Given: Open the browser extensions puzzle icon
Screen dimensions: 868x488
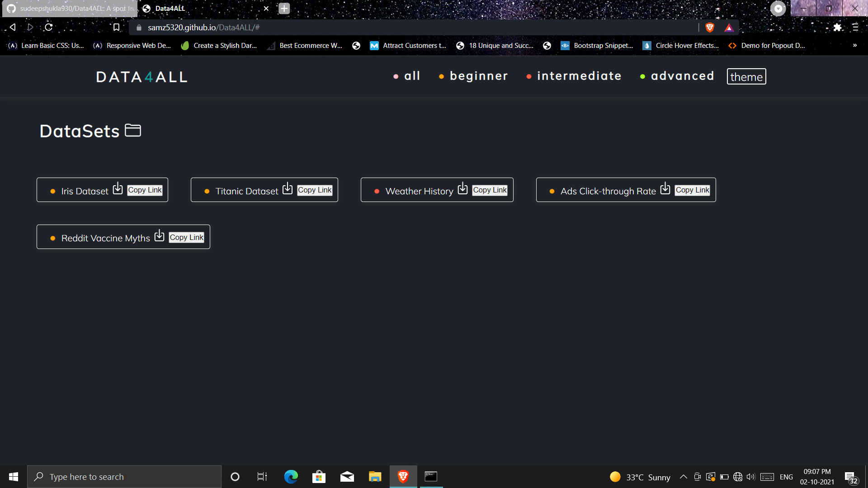Looking at the screenshot, I should 837,28.
